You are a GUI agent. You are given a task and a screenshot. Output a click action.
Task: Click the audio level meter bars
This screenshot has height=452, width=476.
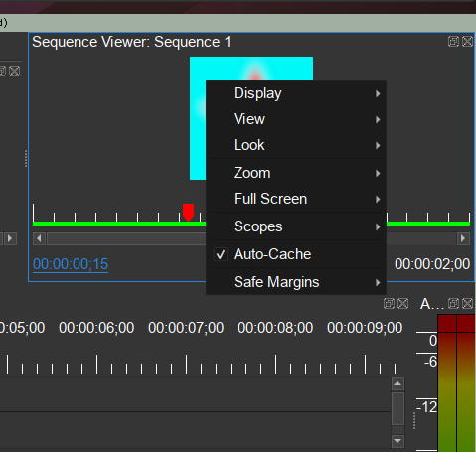(x=456, y=383)
